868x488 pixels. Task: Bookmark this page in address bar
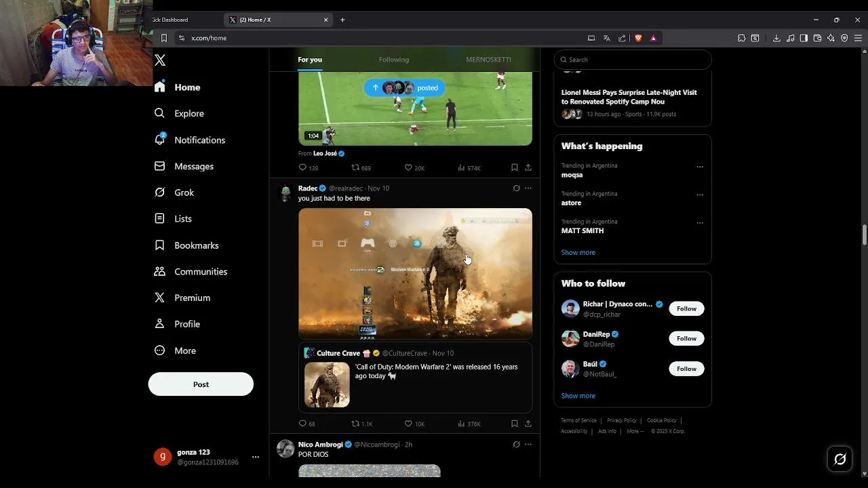[x=163, y=38]
